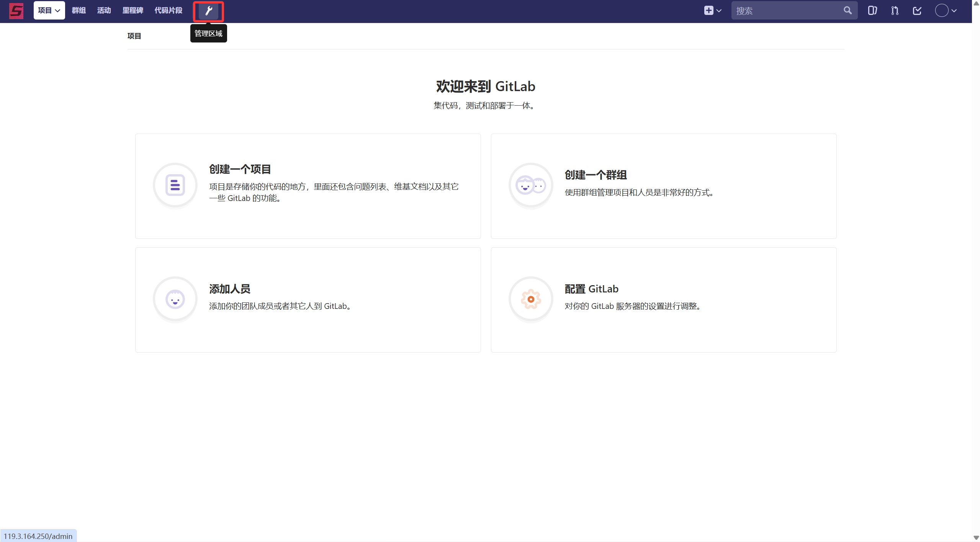Click the add people face icon
This screenshot has height=542, width=980.
click(175, 299)
